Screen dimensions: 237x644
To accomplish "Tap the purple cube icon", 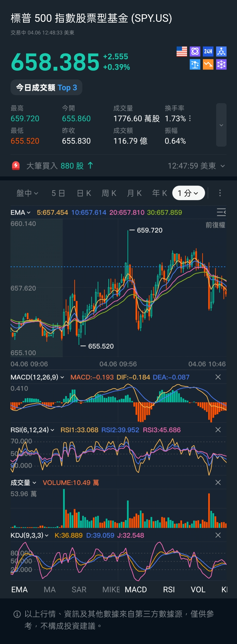I will tap(221, 64).
